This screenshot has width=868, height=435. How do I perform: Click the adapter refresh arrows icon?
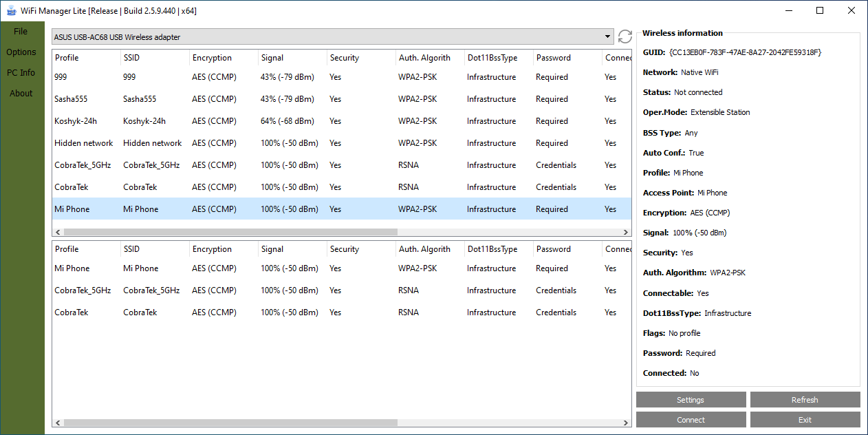(625, 36)
